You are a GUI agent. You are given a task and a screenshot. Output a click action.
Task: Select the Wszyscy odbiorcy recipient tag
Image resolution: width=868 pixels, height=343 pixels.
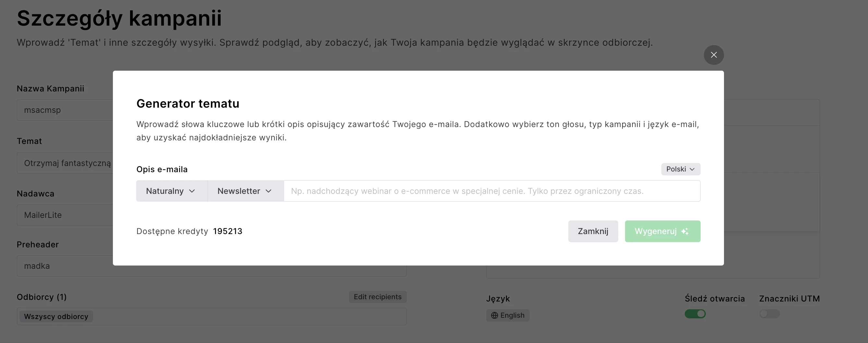56,316
